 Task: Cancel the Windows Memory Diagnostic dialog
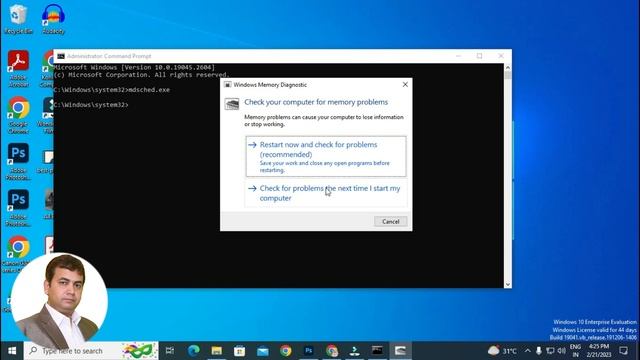pos(390,221)
